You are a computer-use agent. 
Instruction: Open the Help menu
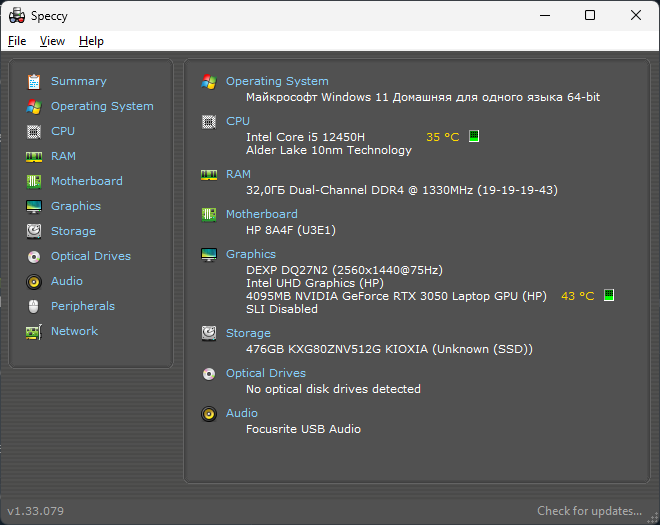click(91, 41)
